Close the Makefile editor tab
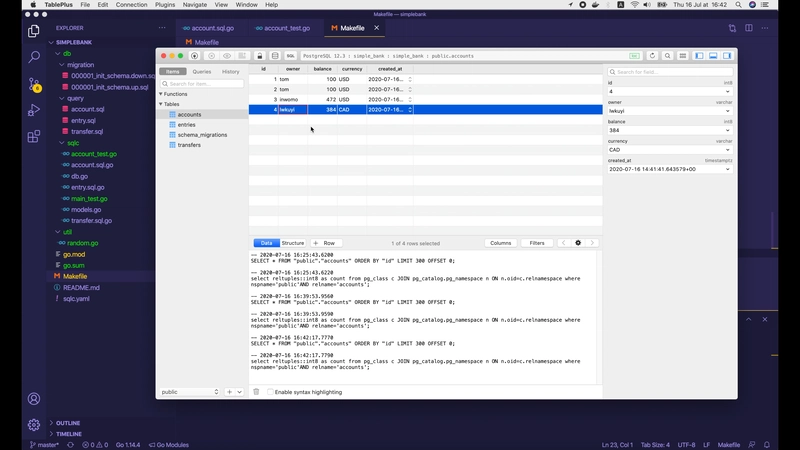 click(x=377, y=28)
